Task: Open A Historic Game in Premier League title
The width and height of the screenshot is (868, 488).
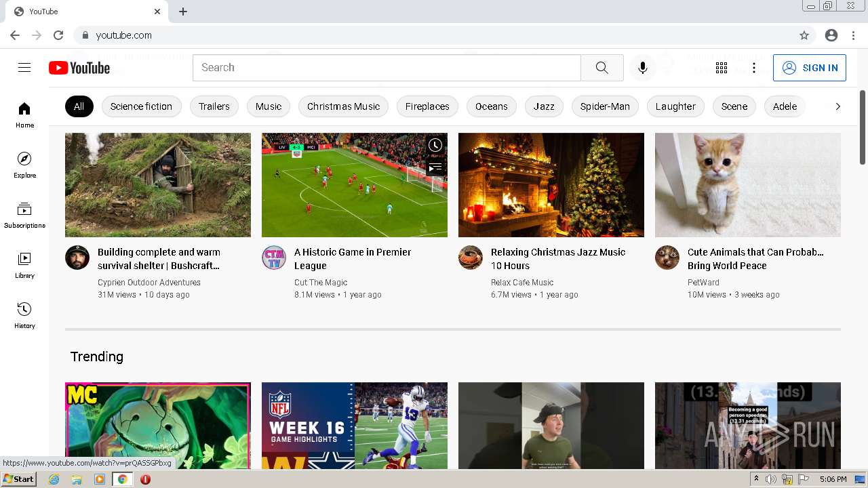Action: pos(353,259)
